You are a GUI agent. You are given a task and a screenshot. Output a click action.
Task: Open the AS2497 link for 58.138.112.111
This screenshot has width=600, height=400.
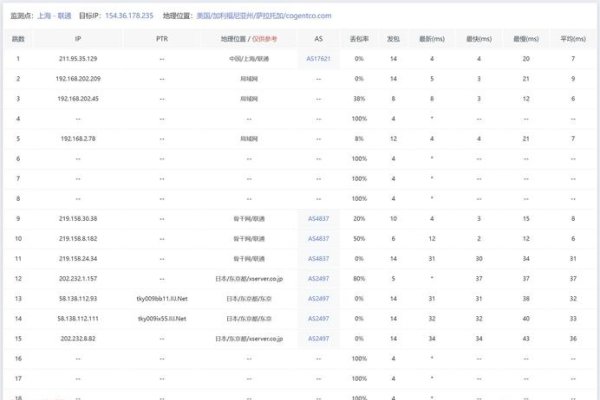point(318,318)
